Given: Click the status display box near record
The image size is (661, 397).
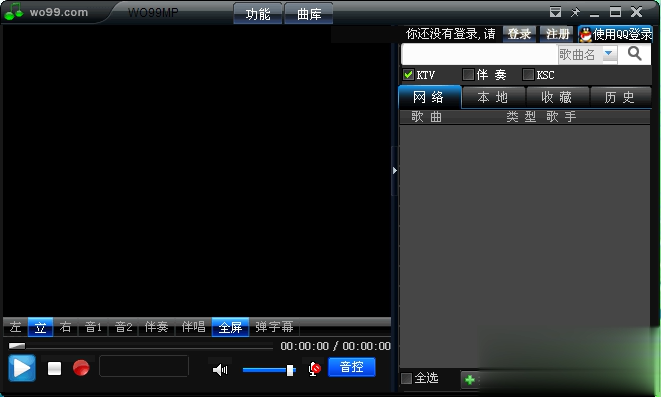Looking at the screenshot, I should (144, 366).
